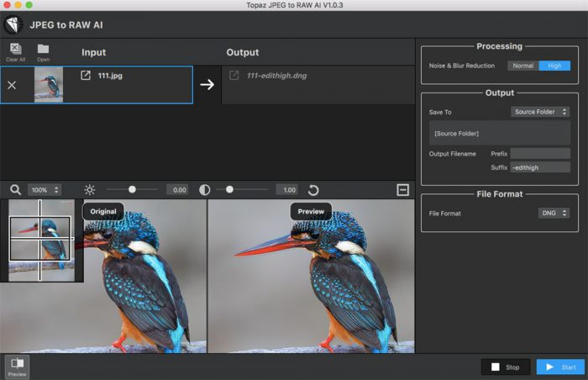Image resolution: width=588 pixels, height=380 pixels.
Task: Click the Prefix input field
Action: [540, 153]
